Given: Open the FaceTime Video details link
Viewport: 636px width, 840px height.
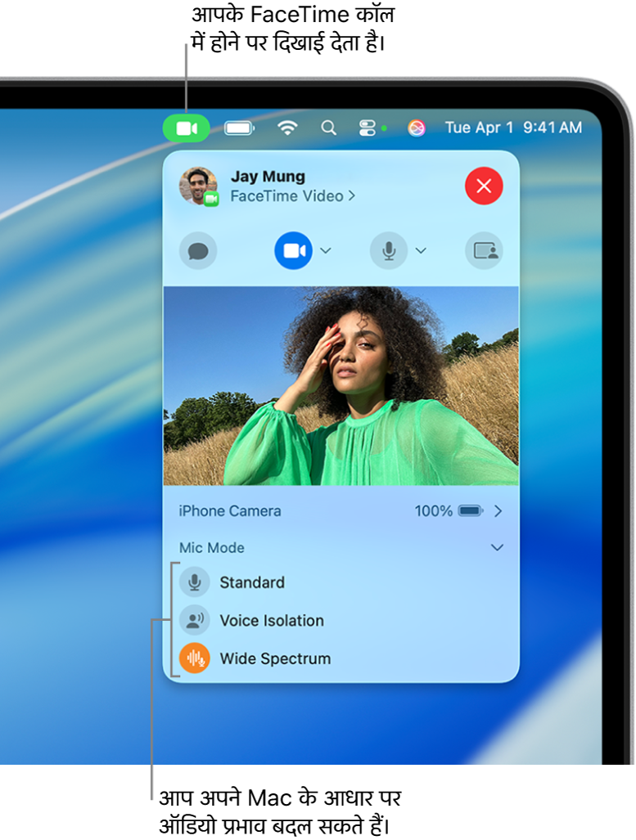Looking at the screenshot, I should [293, 196].
